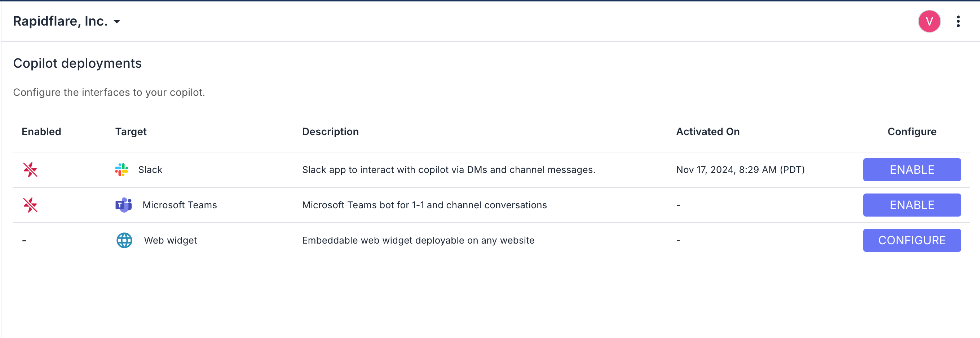Select the Microsoft Teams target name
This screenshot has height=338, width=980.
[180, 205]
